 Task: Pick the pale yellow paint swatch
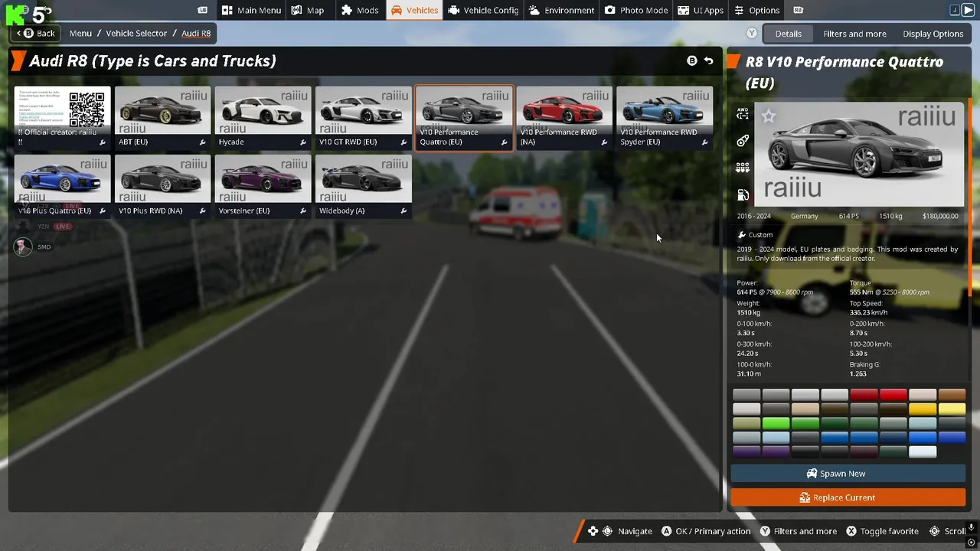952,409
